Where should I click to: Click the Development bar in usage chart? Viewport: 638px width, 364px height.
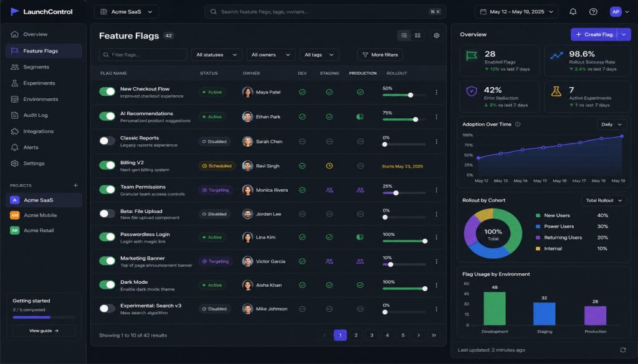pyautogui.click(x=494, y=309)
